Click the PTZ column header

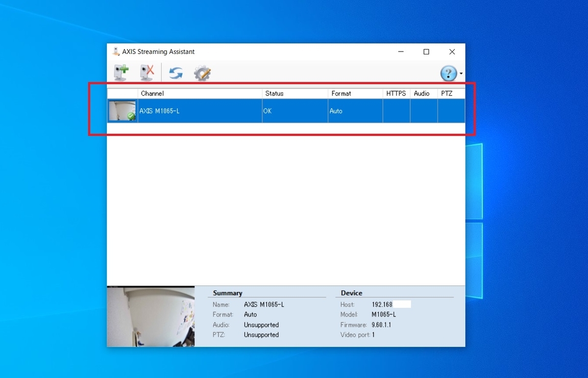pos(451,93)
